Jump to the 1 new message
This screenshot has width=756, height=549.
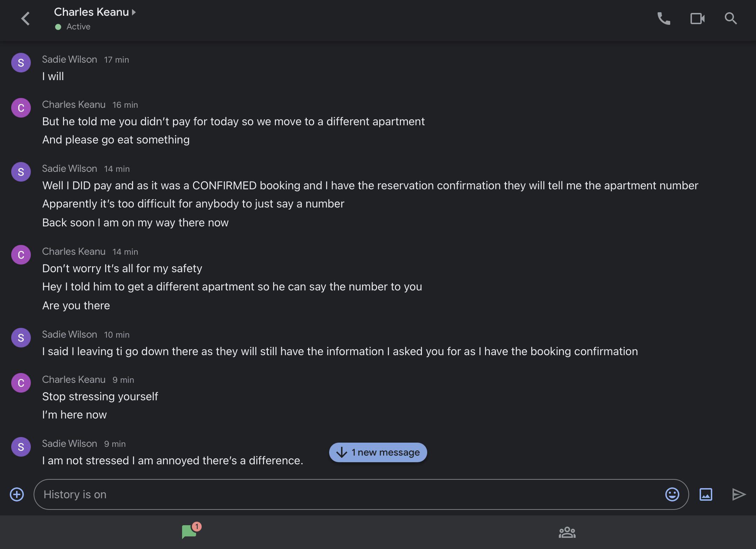pyautogui.click(x=378, y=452)
